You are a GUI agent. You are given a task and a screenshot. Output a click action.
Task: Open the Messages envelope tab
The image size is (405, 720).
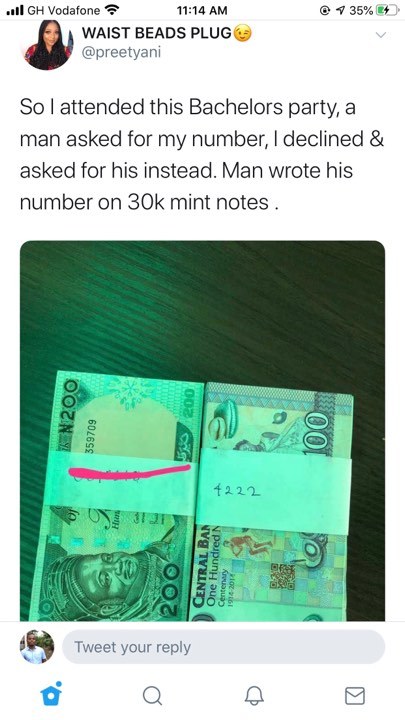click(x=354, y=695)
